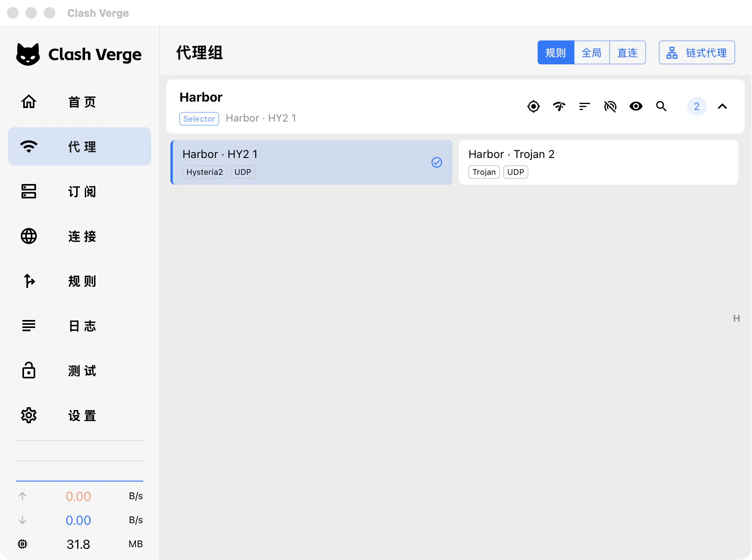Image resolution: width=752 pixels, height=560 pixels.
Task: Switch to 全局 global mode
Action: click(x=592, y=52)
